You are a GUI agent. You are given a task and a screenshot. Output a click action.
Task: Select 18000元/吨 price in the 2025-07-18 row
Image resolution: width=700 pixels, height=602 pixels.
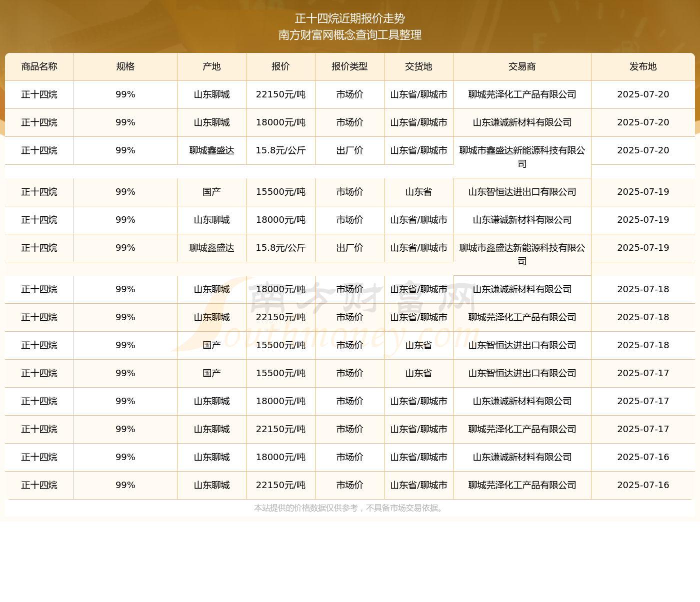pyautogui.click(x=281, y=289)
